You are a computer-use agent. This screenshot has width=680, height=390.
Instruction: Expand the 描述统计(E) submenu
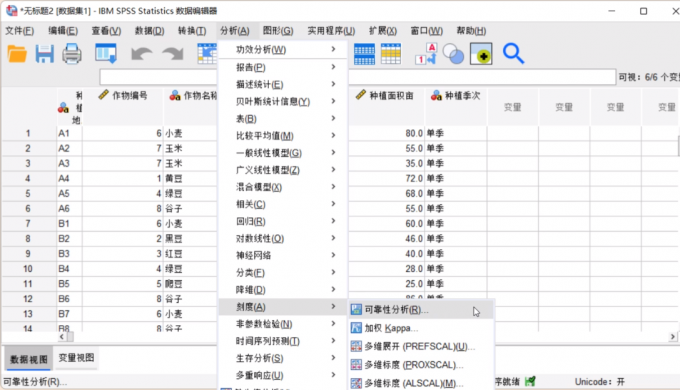[283, 84]
